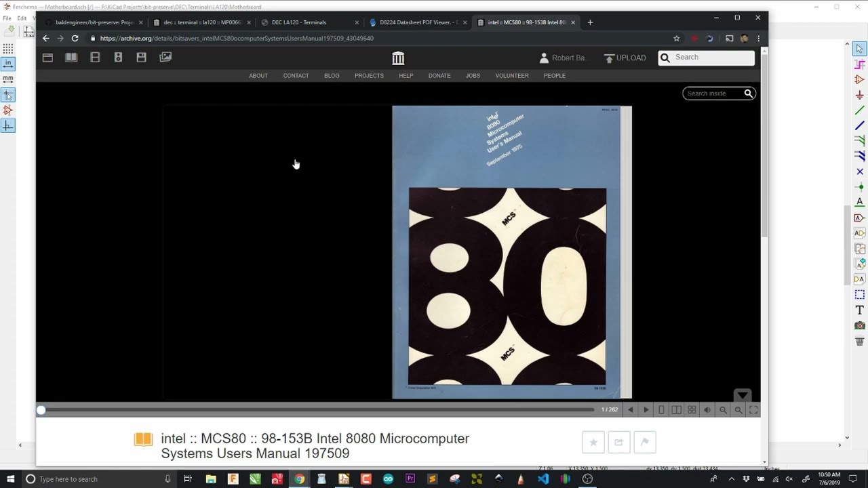The height and width of the screenshot is (488, 868).
Task: Select Eeschema's delete item tool
Action: [x=859, y=341]
